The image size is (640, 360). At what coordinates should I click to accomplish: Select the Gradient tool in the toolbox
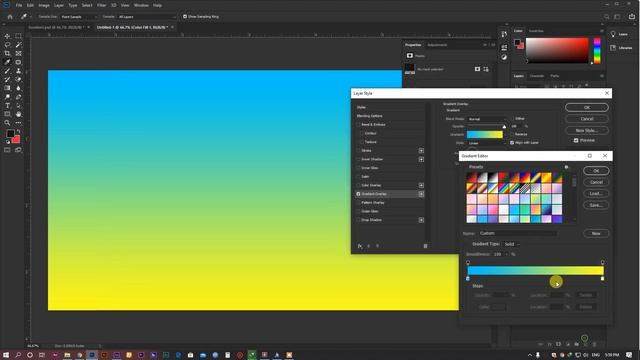pos(7,88)
